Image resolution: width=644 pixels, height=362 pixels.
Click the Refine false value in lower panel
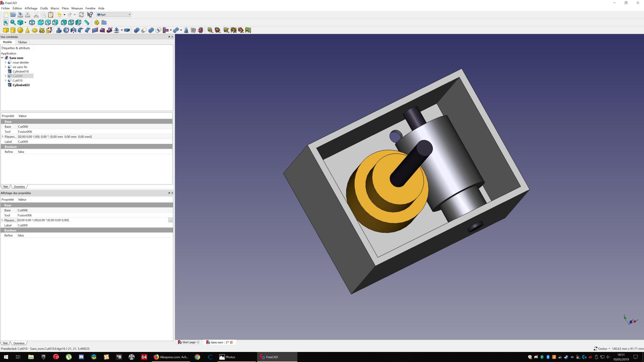tap(21, 235)
